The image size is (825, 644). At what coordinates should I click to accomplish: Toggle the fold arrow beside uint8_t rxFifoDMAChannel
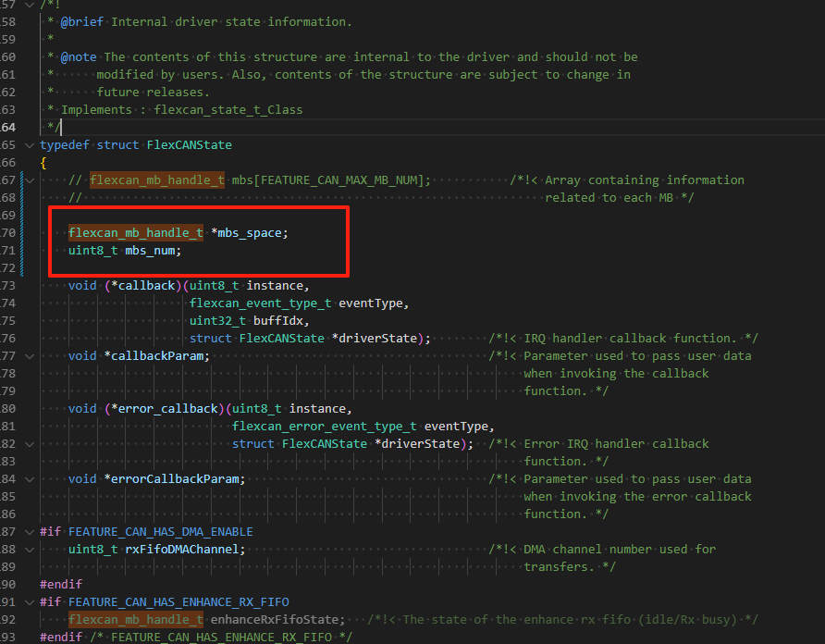tap(30, 550)
